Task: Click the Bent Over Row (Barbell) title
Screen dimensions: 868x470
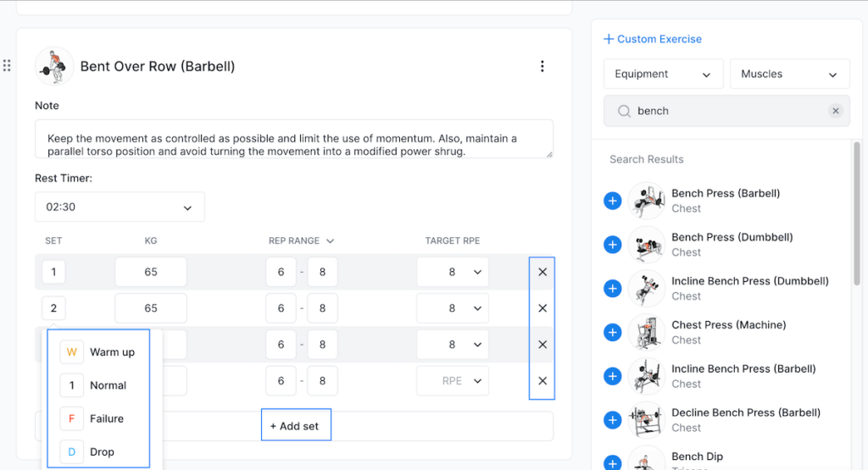Action: 158,66
